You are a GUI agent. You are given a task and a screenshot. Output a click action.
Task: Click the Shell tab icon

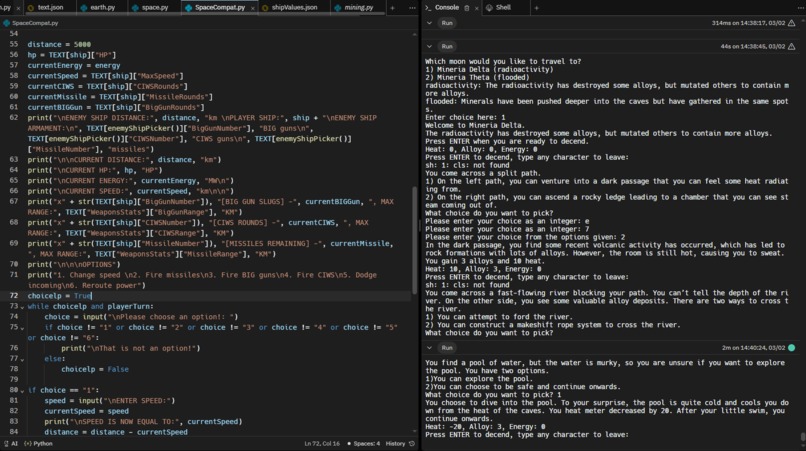click(x=489, y=8)
